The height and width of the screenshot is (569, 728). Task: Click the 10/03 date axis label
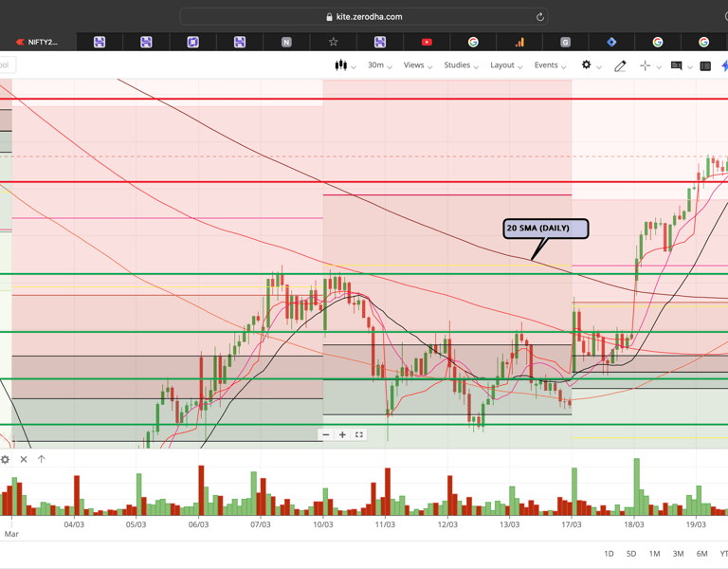pyautogui.click(x=322, y=524)
